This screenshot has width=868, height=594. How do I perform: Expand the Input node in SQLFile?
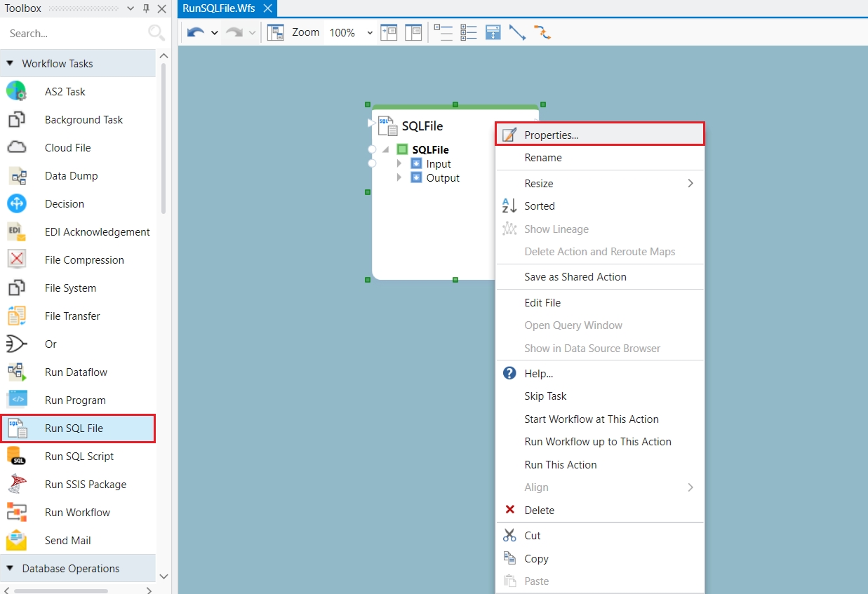click(399, 163)
